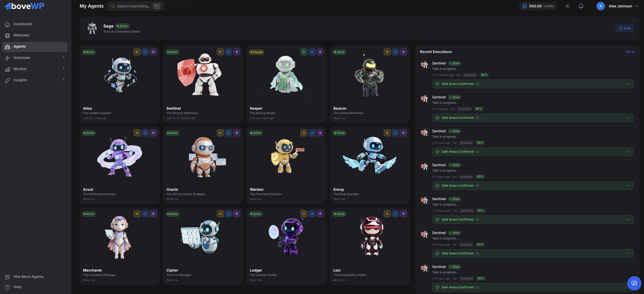Click the Chat button next to Sage
Image resolution: width=644 pixels, height=294 pixels.
tap(625, 28)
